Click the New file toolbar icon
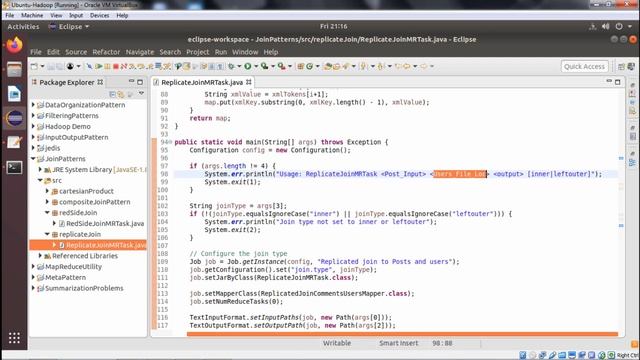The height and width of the screenshot is (360, 640). coord(33,66)
